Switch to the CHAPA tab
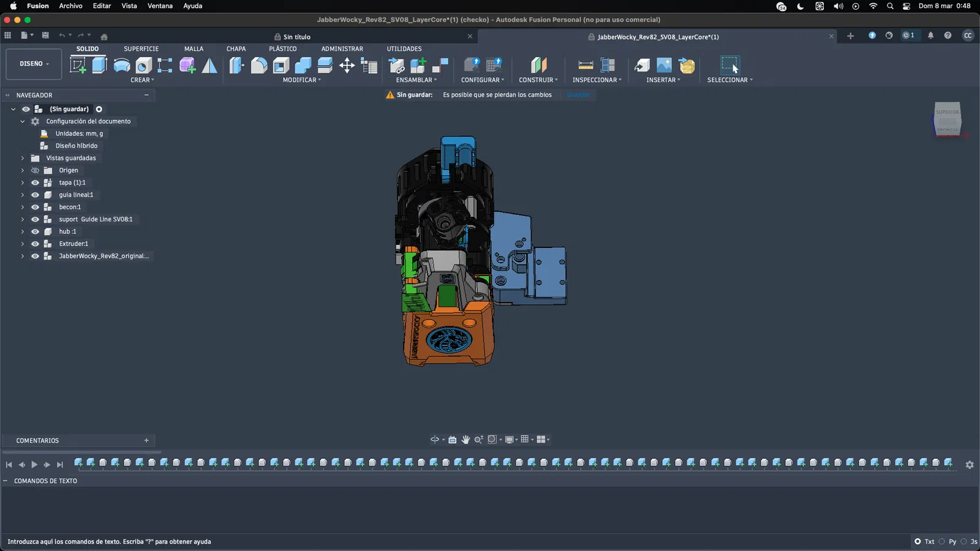Screen dimensions: 980x551 pyautogui.click(x=236, y=49)
